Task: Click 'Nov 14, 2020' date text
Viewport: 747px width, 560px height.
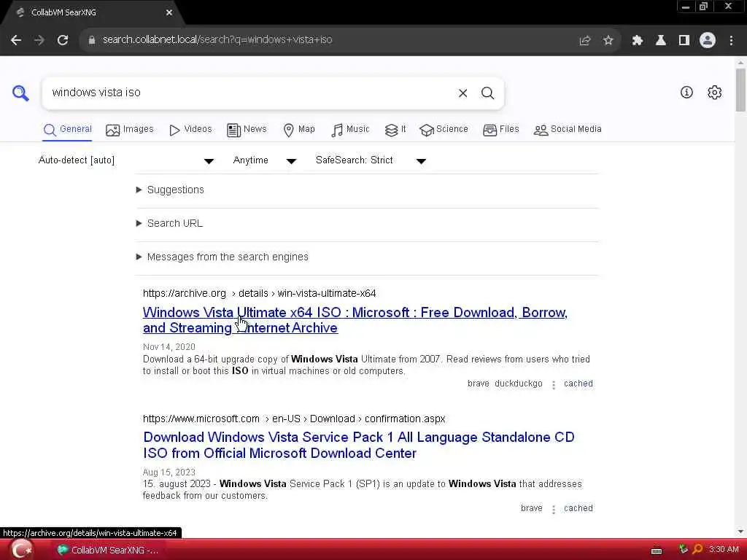Action: (169, 347)
